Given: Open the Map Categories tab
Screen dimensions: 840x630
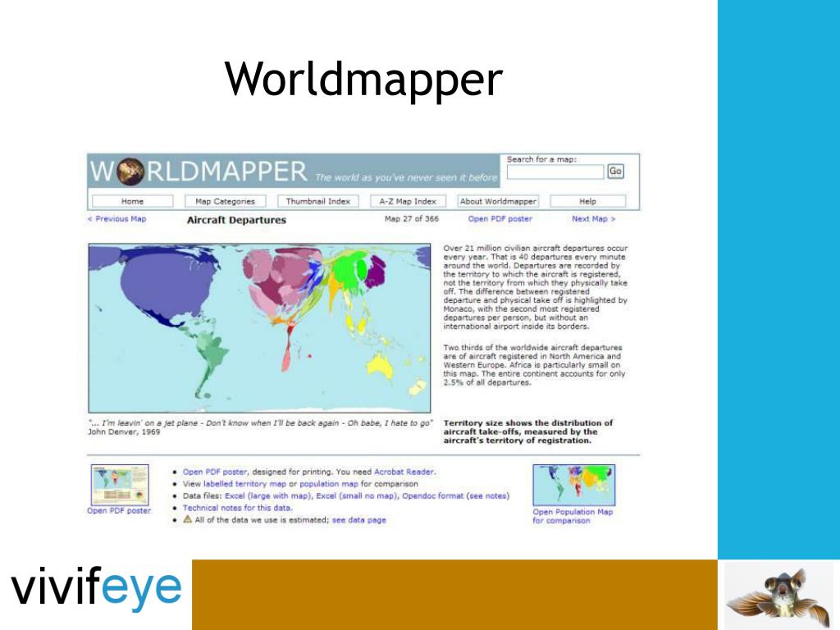Looking at the screenshot, I should [225, 202].
